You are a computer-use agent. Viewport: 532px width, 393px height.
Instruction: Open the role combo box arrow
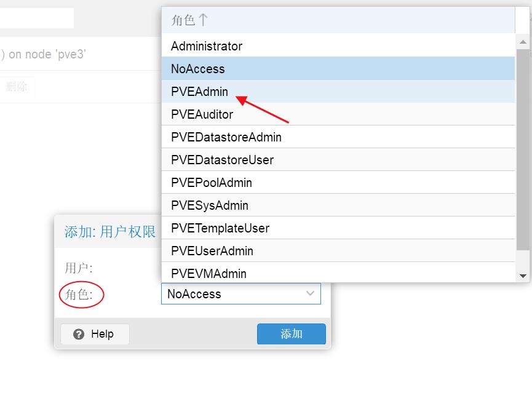coord(310,293)
